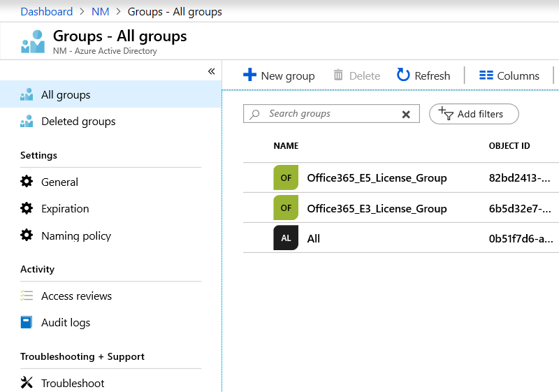Type in the Search groups box
The width and height of the screenshot is (559, 392).
(x=328, y=114)
